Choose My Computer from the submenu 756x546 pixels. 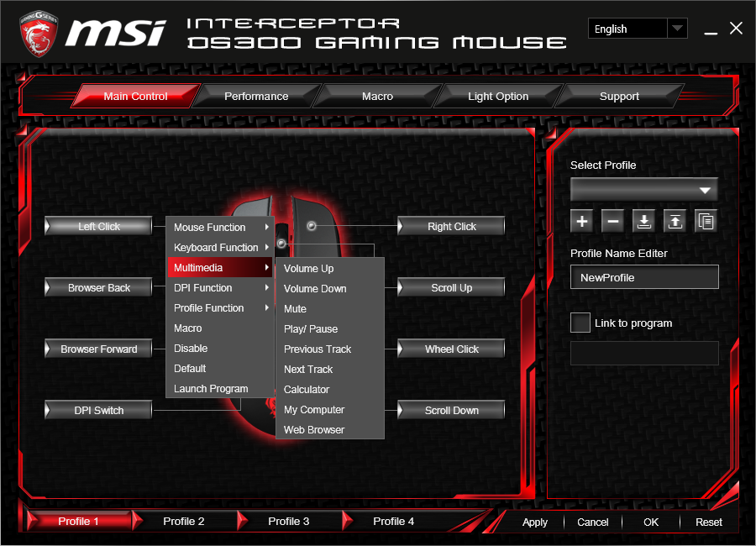click(330, 410)
